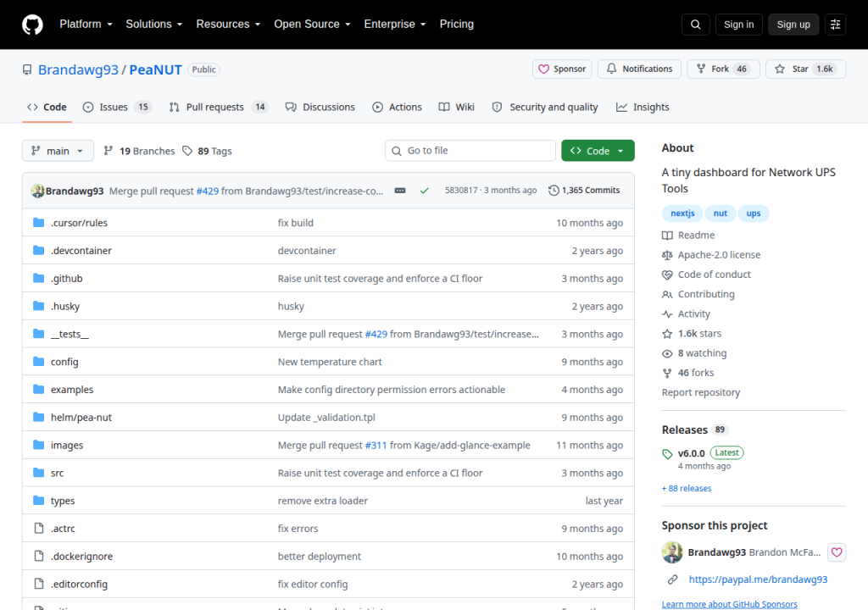This screenshot has height=610, width=868.
Task: Go to the Discussions tab
Action: [320, 107]
